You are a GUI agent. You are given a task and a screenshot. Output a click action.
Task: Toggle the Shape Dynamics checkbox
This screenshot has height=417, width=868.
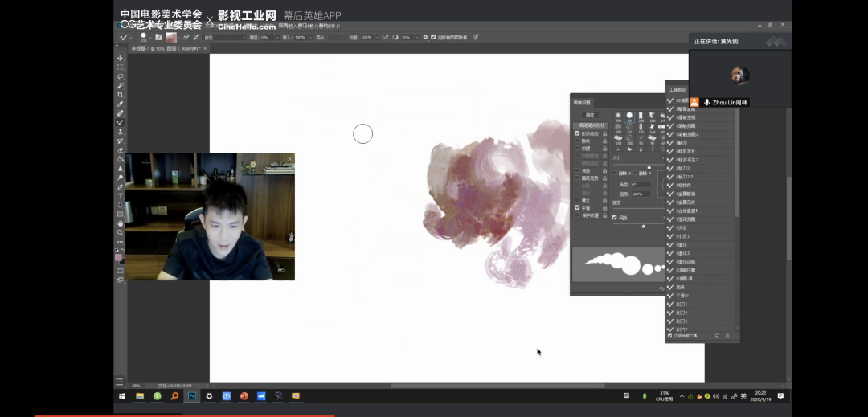(577, 133)
